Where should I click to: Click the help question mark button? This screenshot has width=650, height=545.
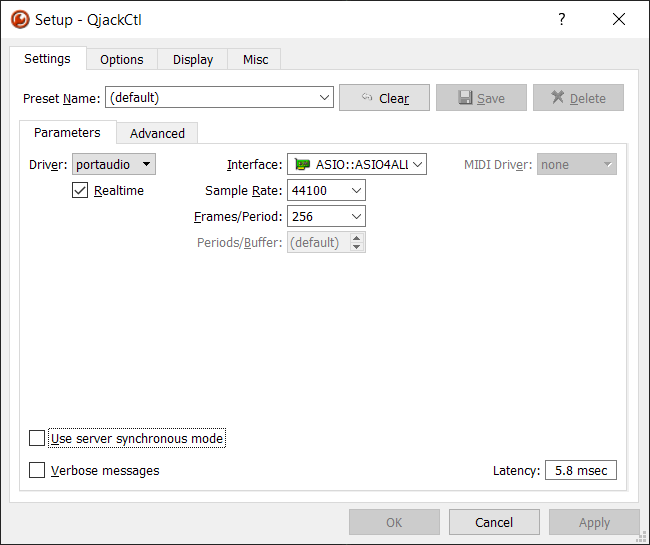(561, 19)
